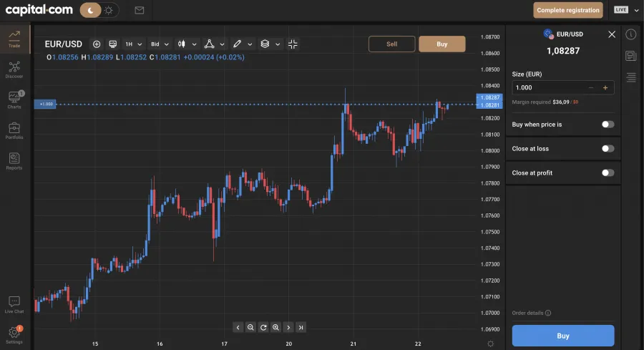Viewport: 644px width, 350px height.
Task: Toggle Buy when price is switch
Action: tap(608, 125)
